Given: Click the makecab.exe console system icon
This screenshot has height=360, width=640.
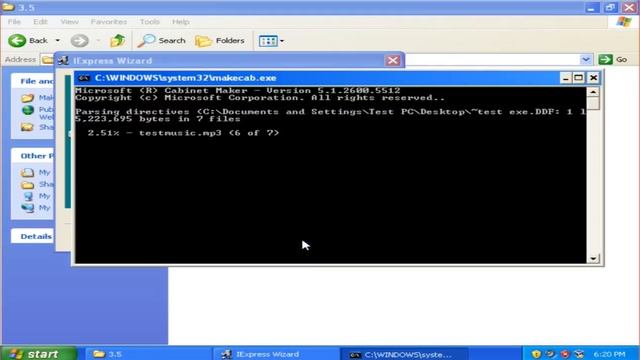Looking at the screenshot, I should pyautogui.click(x=84, y=78).
